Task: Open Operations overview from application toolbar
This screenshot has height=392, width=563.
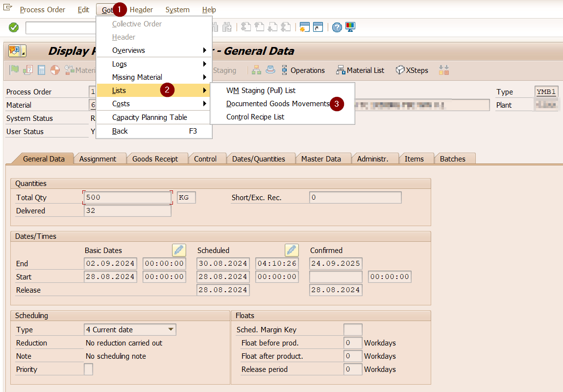Action: [302, 70]
